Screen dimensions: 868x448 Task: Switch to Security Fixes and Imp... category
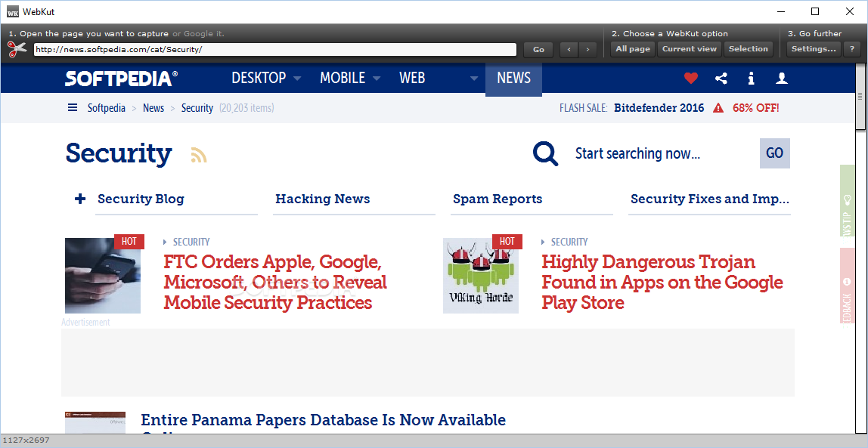click(710, 199)
